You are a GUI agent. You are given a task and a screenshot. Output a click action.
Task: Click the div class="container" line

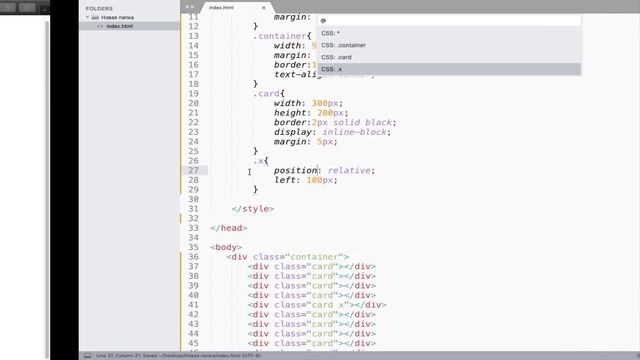(288, 257)
